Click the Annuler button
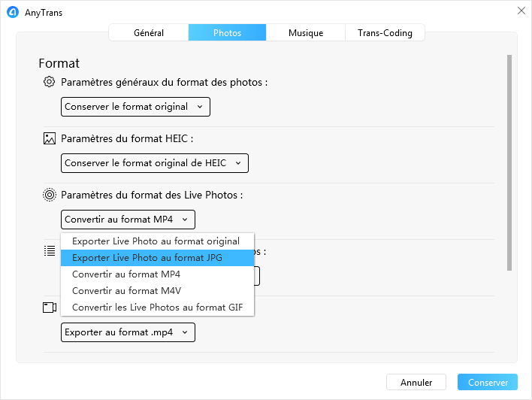The height and width of the screenshot is (400, 532). pyautogui.click(x=416, y=383)
